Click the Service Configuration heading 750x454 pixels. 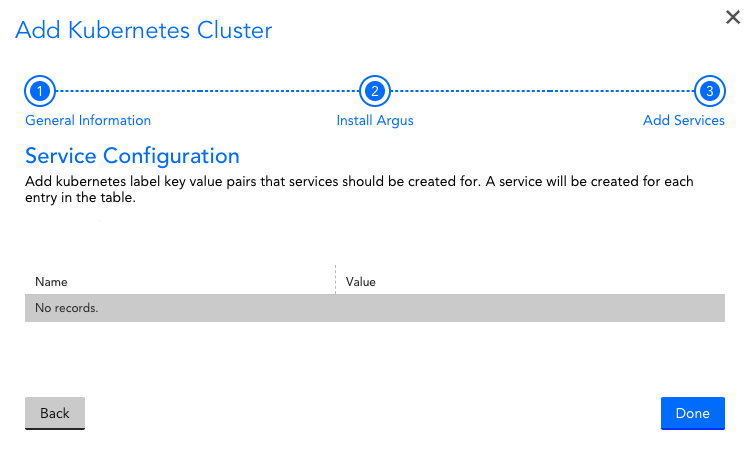132,156
